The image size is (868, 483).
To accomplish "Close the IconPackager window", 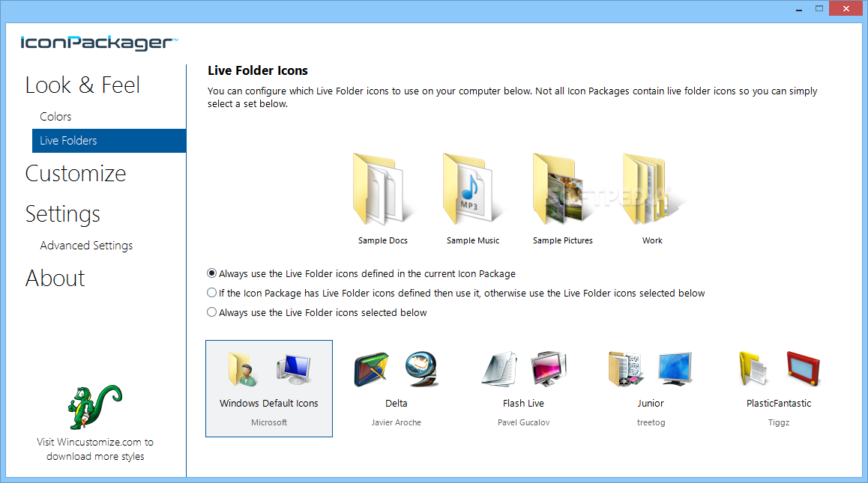I will click(846, 8).
